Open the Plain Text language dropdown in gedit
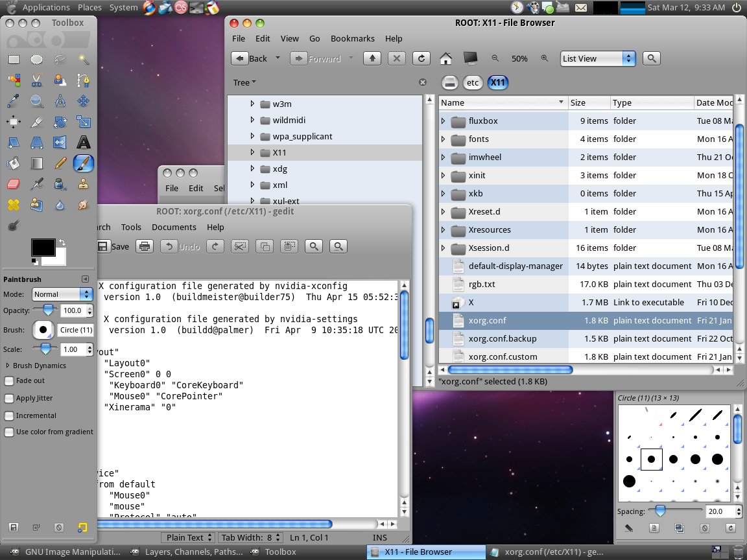 coord(188,537)
